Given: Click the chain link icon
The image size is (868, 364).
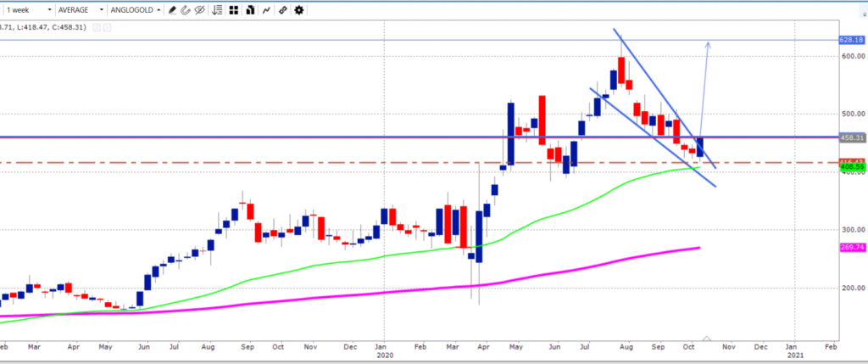Looking at the screenshot, I should (283, 10).
